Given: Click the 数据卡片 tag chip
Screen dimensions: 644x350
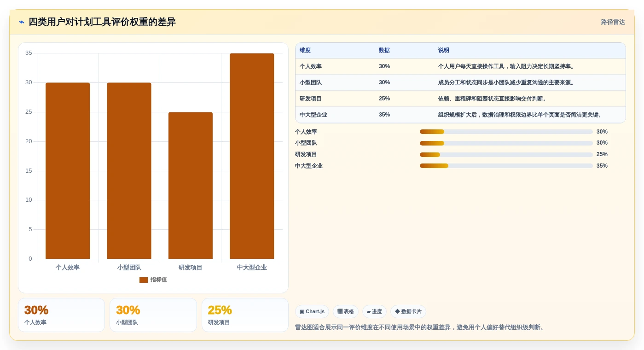Looking at the screenshot, I should pos(408,312).
